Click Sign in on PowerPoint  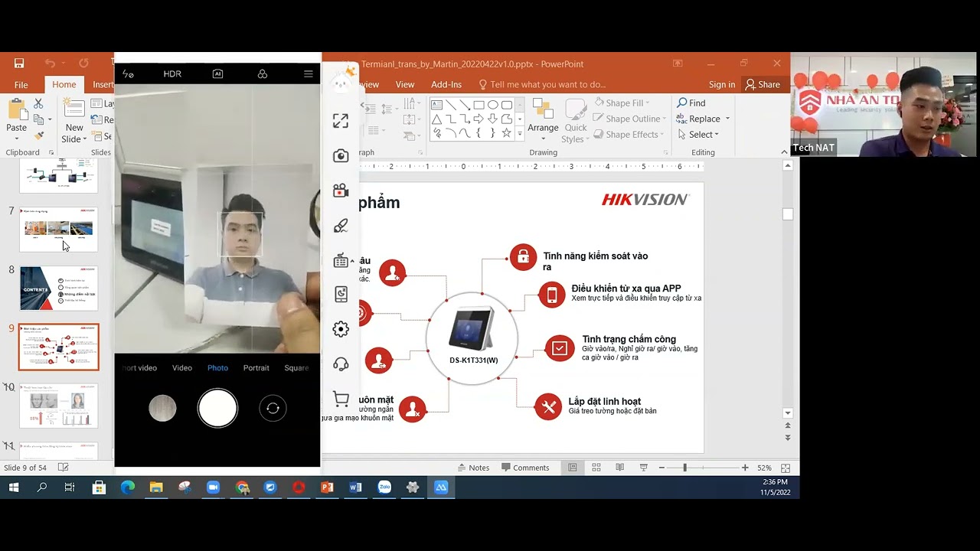(x=722, y=85)
